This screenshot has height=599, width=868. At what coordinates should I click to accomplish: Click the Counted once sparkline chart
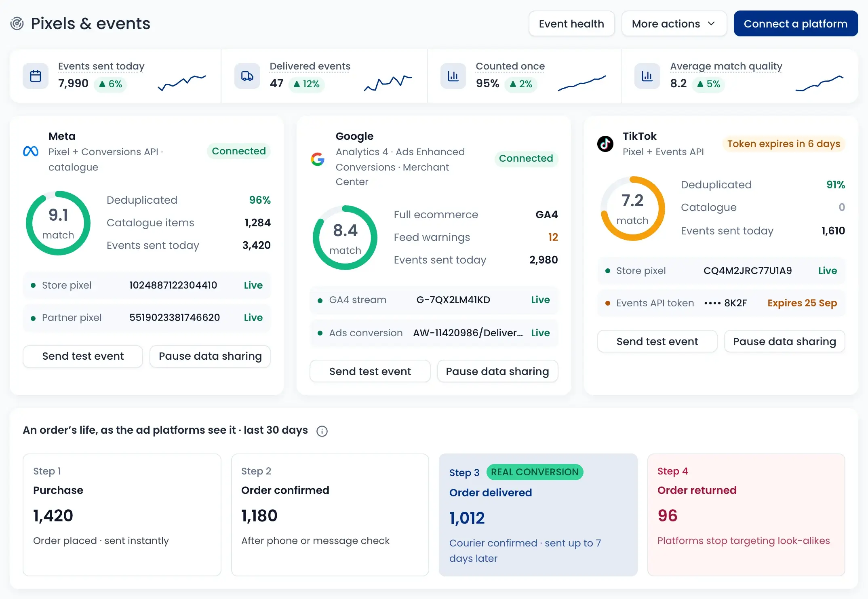(582, 82)
